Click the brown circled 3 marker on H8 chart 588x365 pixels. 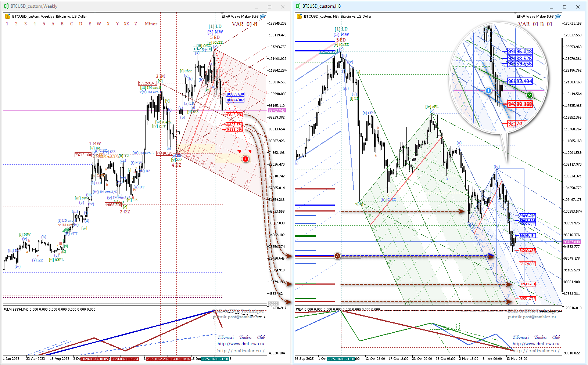337,256
